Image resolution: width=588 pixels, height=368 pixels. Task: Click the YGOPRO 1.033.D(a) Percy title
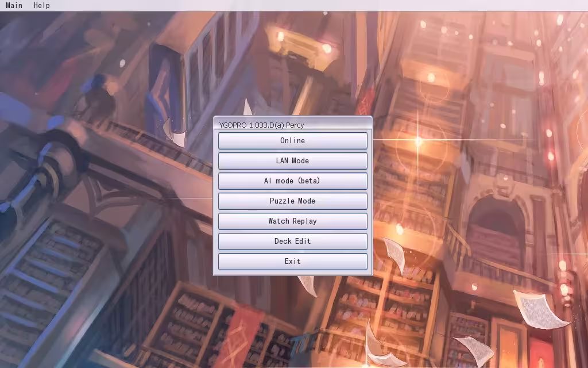[x=261, y=125]
